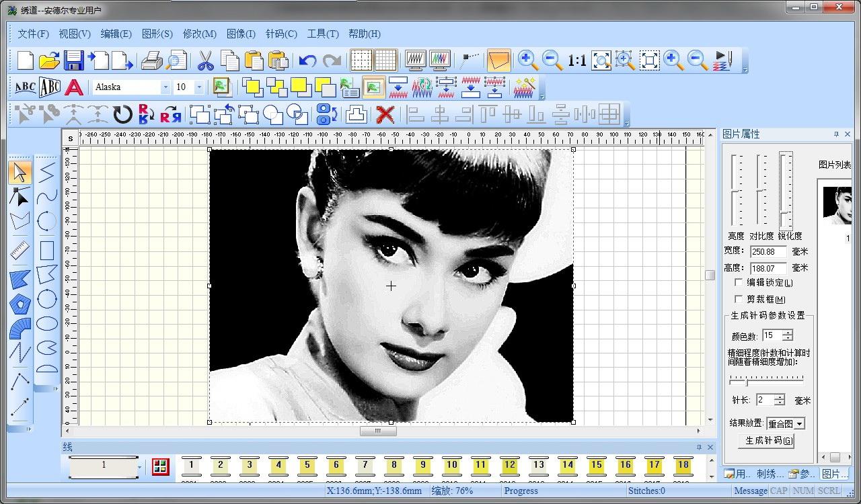The width and height of the screenshot is (861, 504).
Task: Open the font size 10 dropdown
Action: click(x=199, y=87)
